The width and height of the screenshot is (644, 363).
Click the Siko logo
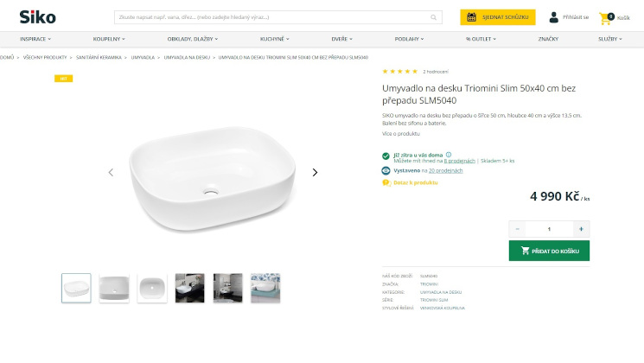coord(38,17)
